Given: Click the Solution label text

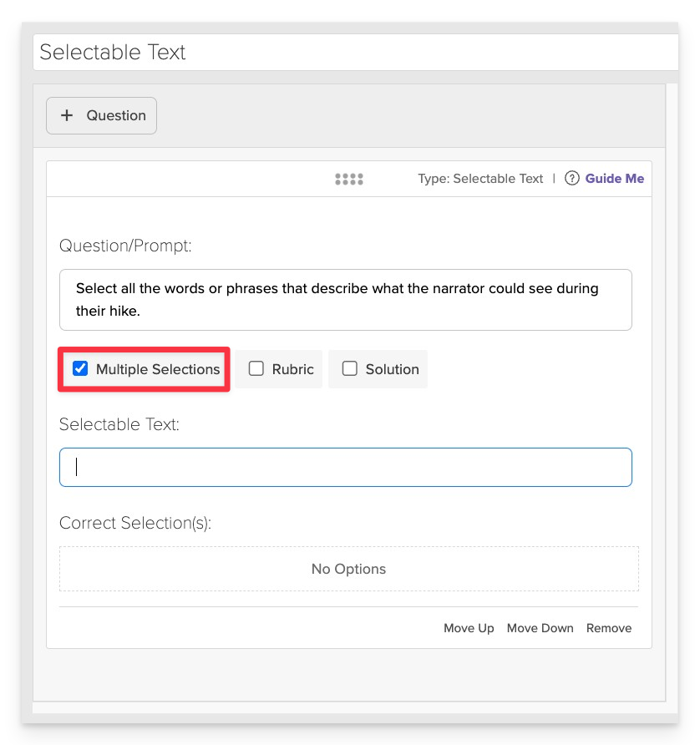Looking at the screenshot, I should click(392, 369).
